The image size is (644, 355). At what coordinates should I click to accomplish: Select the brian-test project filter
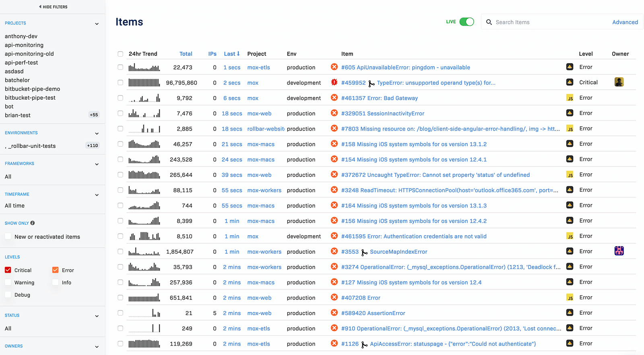(18, 115)
